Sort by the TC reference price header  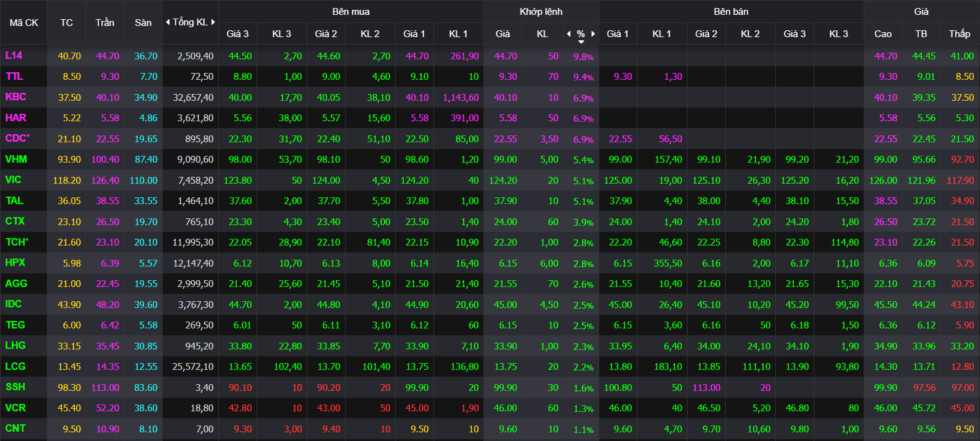pos(67,23)
